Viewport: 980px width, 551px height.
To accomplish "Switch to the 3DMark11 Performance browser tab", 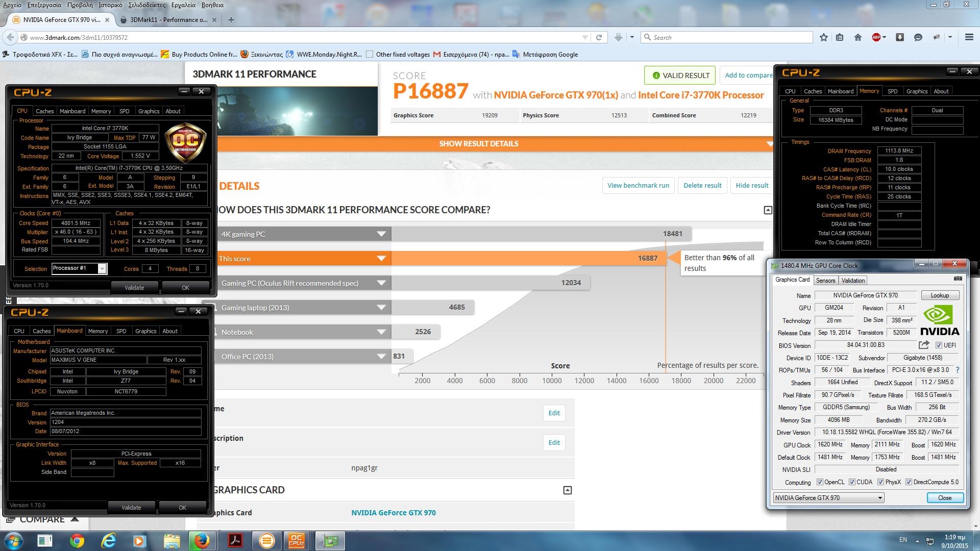I will click(x=168, y=20).
